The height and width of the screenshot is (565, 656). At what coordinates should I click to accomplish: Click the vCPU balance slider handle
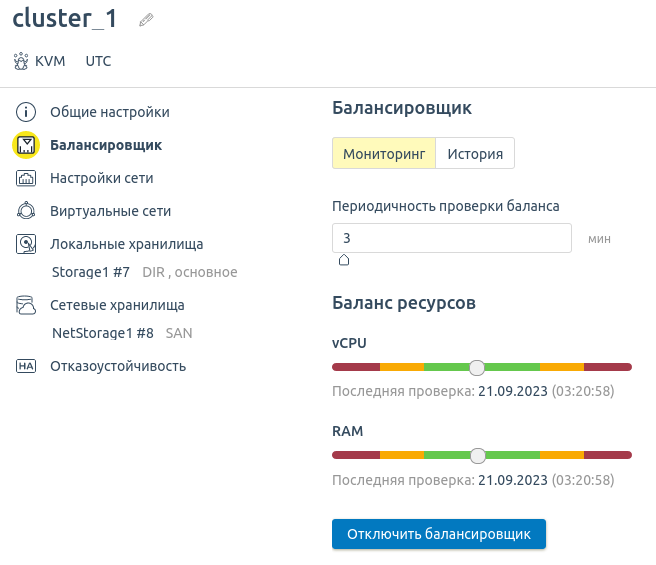477,367
